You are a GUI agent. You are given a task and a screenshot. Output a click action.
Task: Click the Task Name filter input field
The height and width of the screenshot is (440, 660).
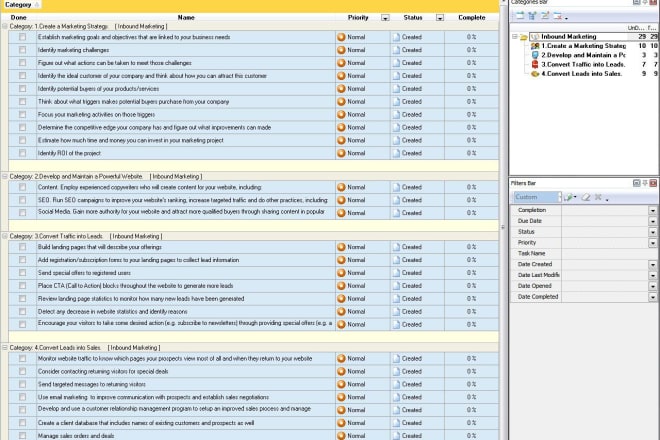pyautogui.click(x=609, y=253)
